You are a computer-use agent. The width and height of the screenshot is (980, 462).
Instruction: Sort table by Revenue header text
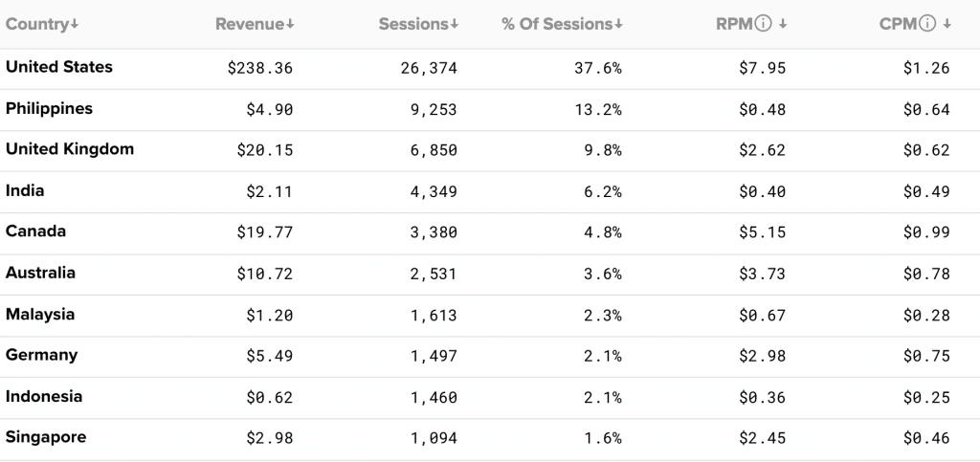(x=250, y=24)
